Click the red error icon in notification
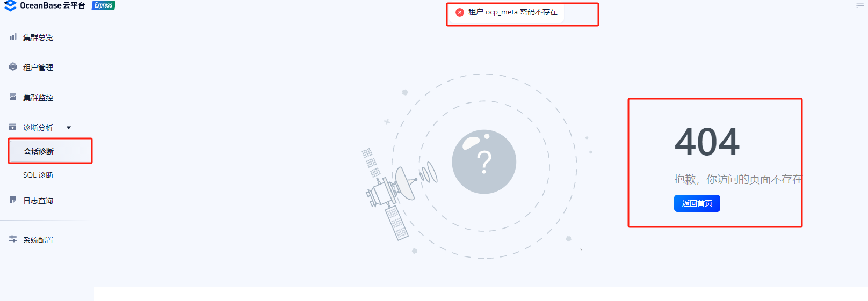 pos(460,12)
